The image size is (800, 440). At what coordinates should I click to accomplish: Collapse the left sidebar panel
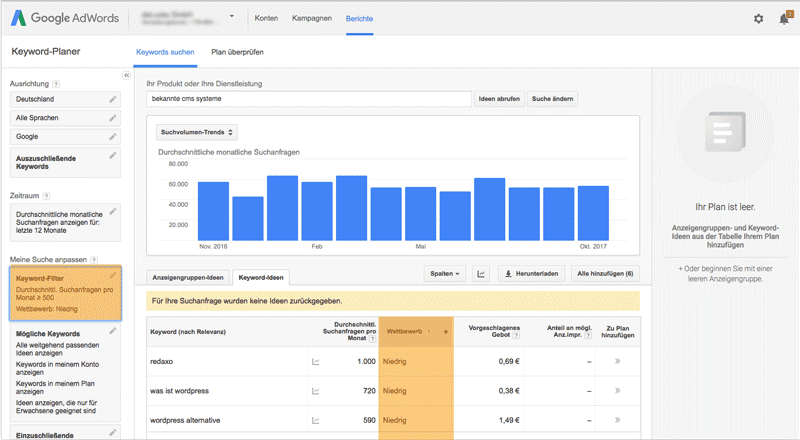[126, 75]
